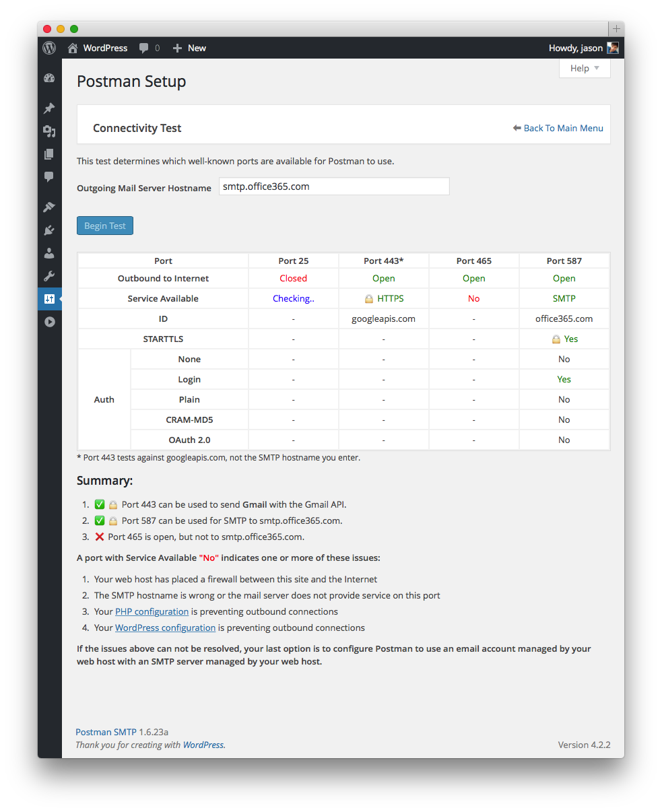The height and width of the screenshot is (812, 662).
Task: Open the PHP configuration link
Action: (x=152, y=611)
